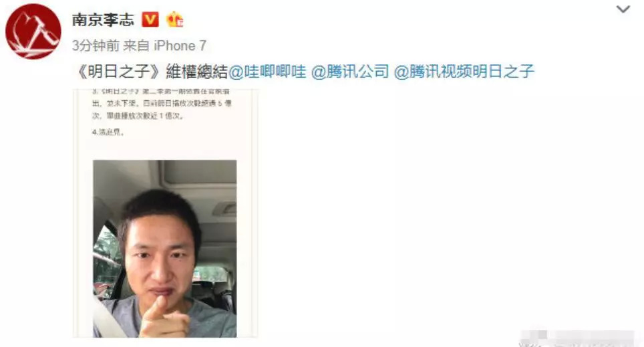Open the red 南京李志 profile avatar
The height and width of the screenshot is (347, 644).
tap(33, 31)
